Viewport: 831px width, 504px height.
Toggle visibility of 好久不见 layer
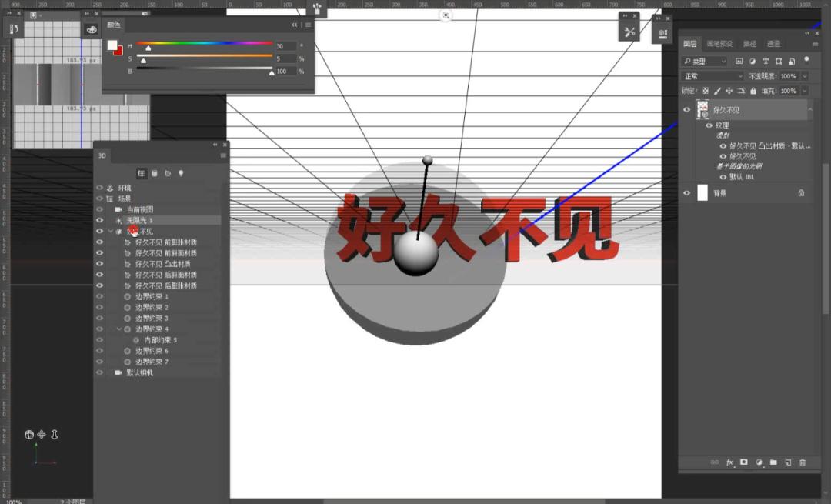tap(687, 110)
